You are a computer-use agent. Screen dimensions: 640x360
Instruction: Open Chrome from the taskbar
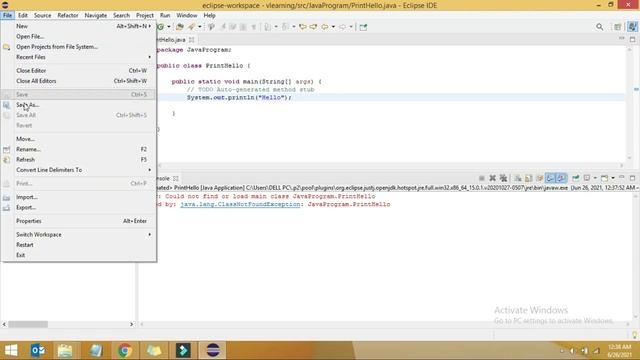coord(125,350)
